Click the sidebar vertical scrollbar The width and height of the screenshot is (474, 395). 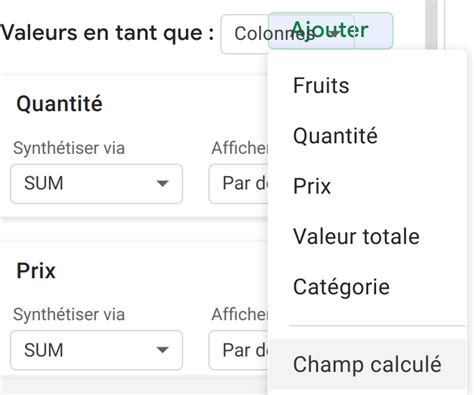(431, 25)
